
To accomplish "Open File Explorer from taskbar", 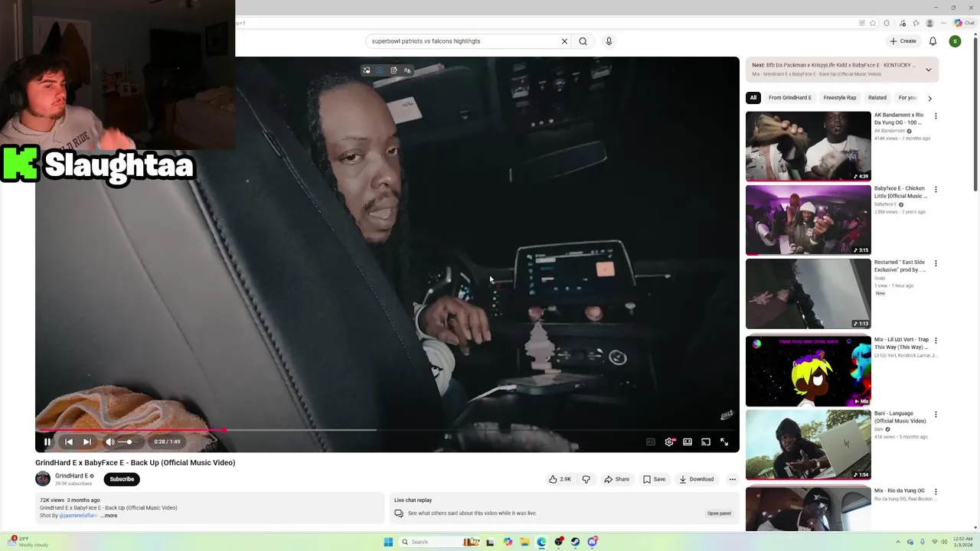I will (x=524, y=542).
